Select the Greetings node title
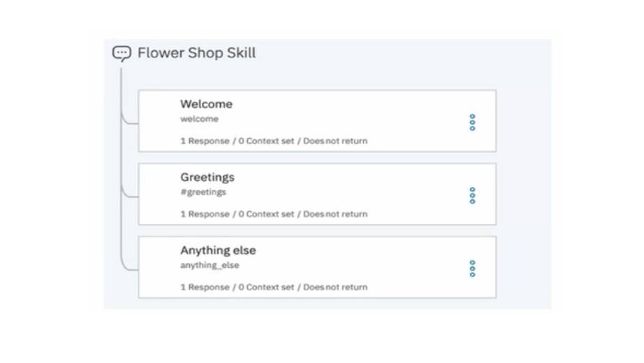Viewport: 644px width, 363px height. tap(207, 177)
